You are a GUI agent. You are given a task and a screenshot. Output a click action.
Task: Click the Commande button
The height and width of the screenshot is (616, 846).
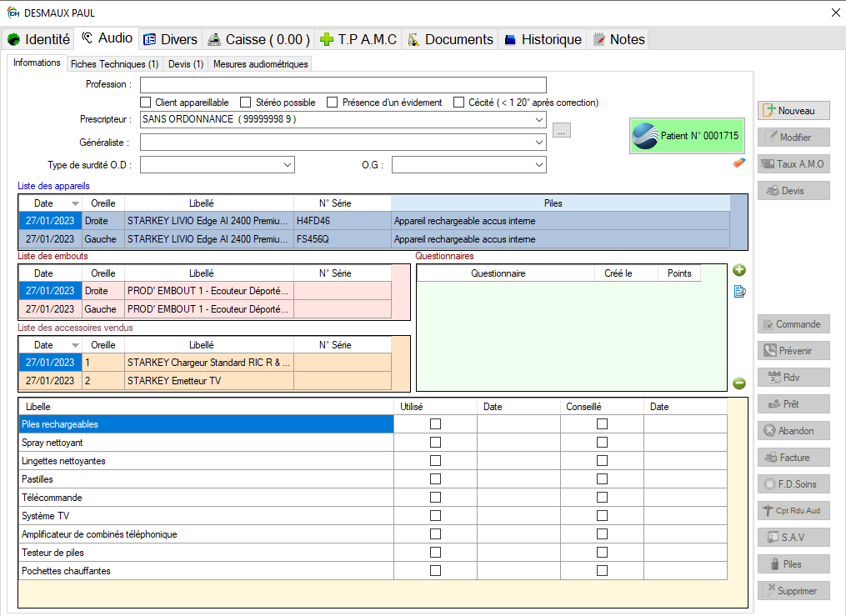click(793, 324)
